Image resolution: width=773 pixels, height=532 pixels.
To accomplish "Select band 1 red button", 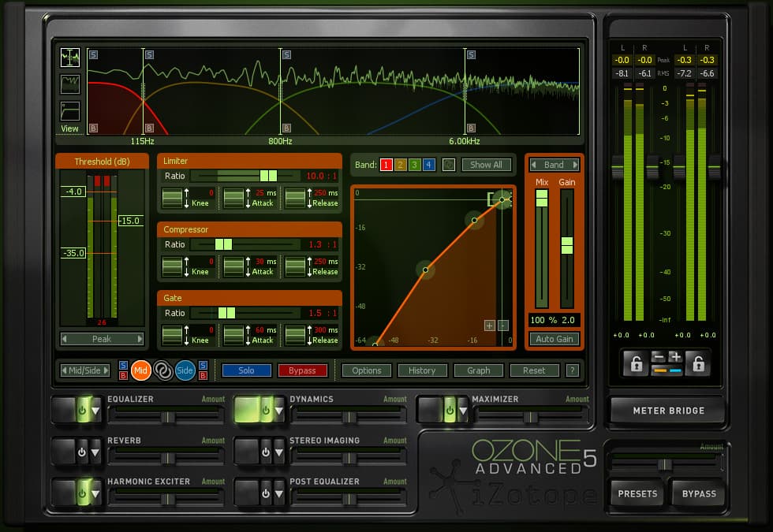I will [x=386, y=165].
